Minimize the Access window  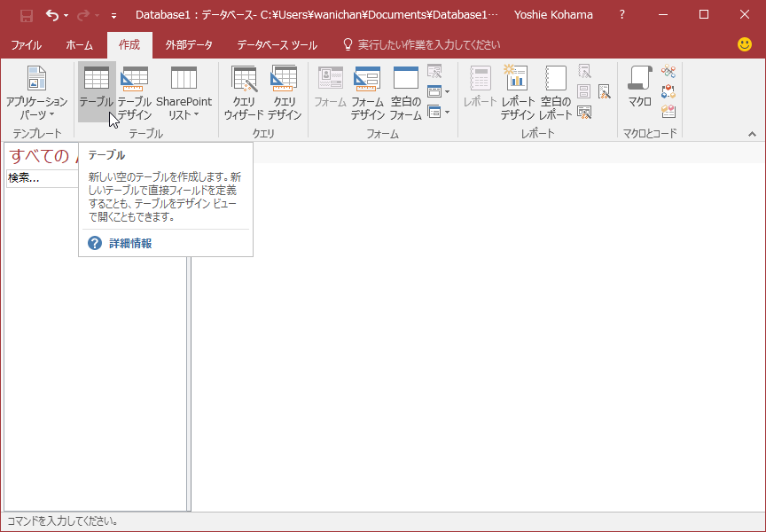pos(663,15)
